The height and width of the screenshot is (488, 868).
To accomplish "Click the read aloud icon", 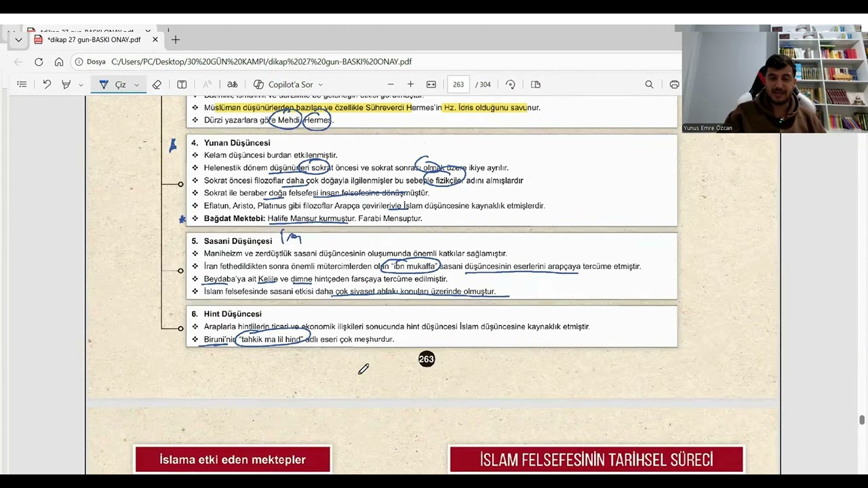I will [208, 85].
